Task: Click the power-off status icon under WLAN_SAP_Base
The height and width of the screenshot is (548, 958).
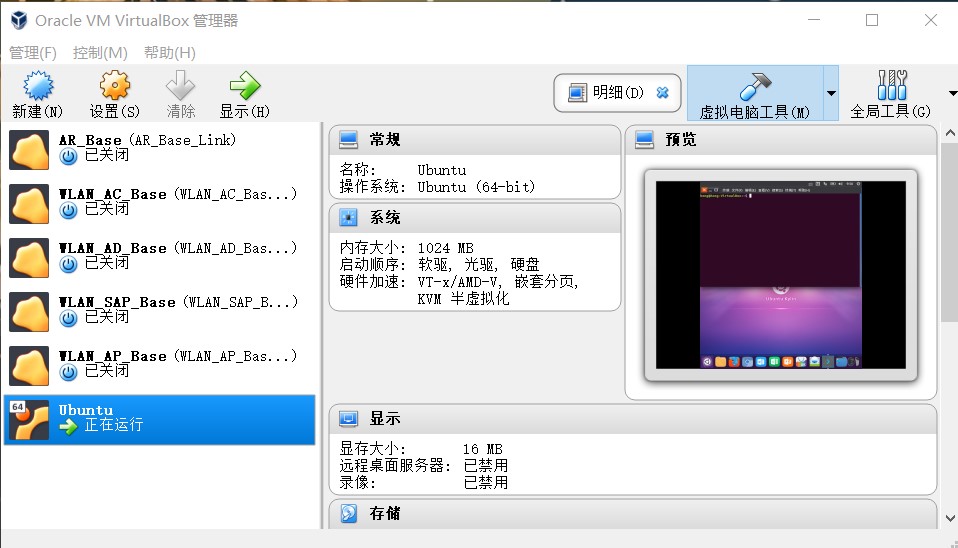Action: click(x=68, y=318)
